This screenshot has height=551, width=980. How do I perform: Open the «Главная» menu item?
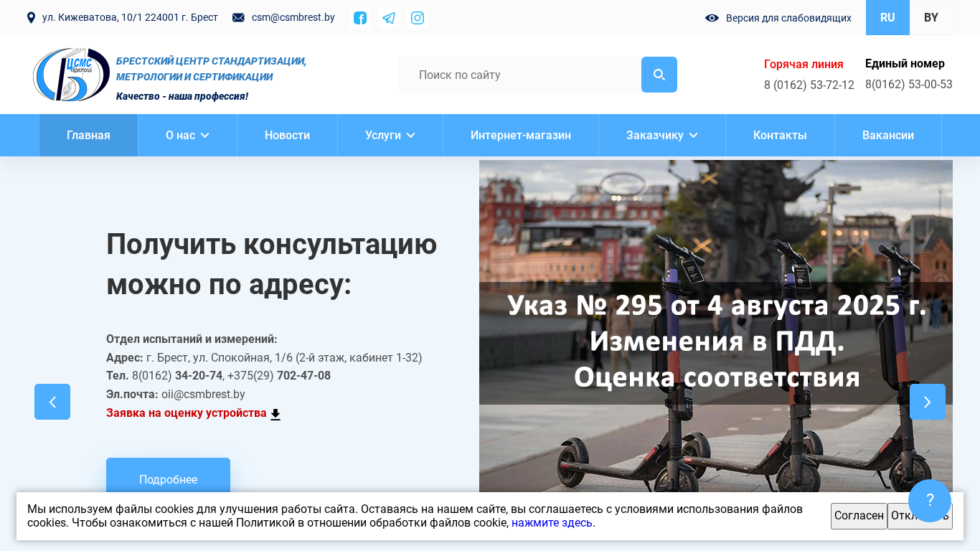pyautogui.click(x=88, y=135)
